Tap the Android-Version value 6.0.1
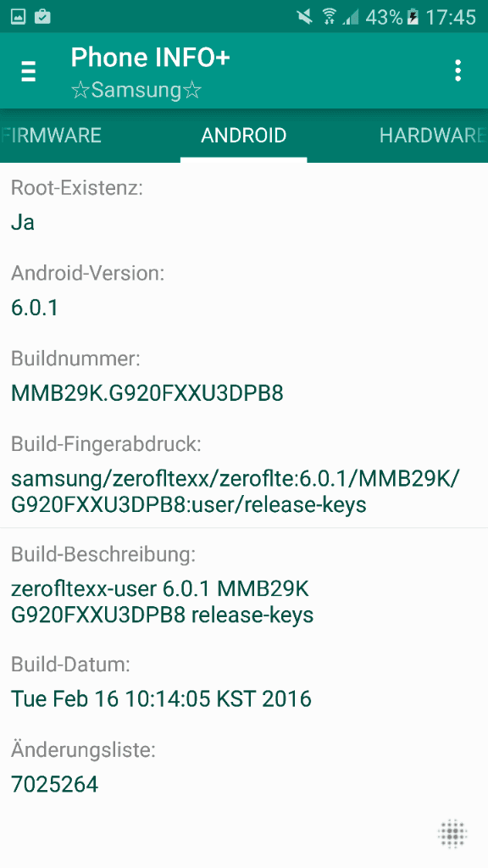The image size is (488, 868). coord(34,308)
